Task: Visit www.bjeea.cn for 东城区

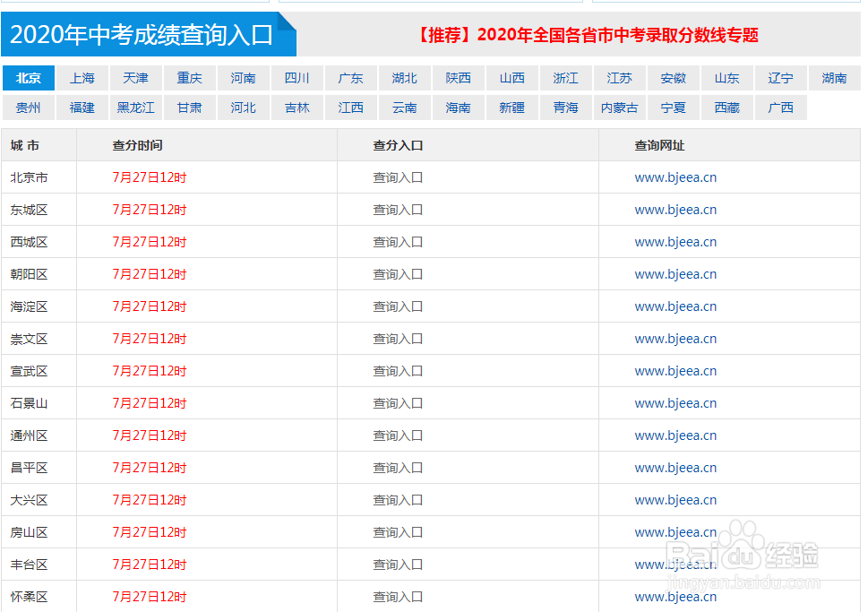Action: 675,209
